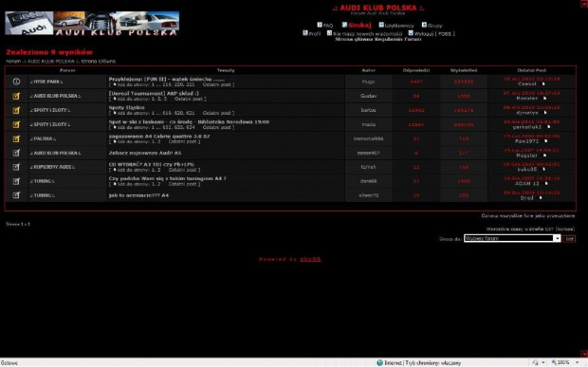Viewport: 588px width, 367px height.
Task: Click new-posts icon beside Spoty śląskie topic
Action: coord(16,110)
